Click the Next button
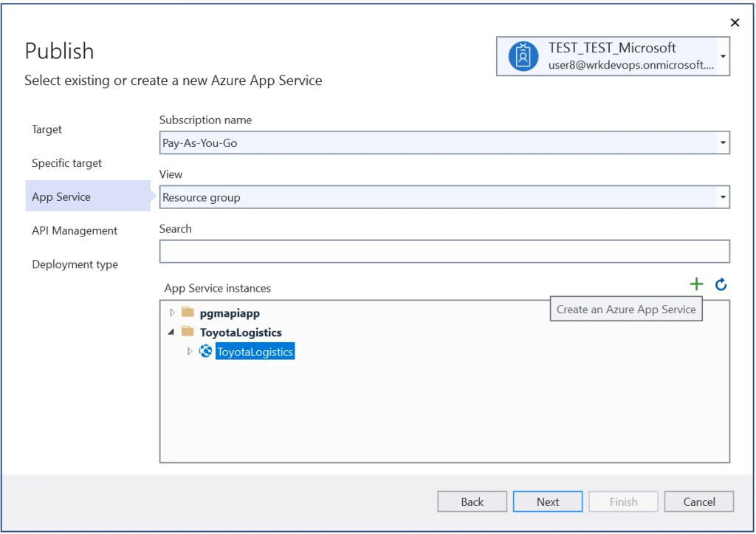 pos(547,501)
